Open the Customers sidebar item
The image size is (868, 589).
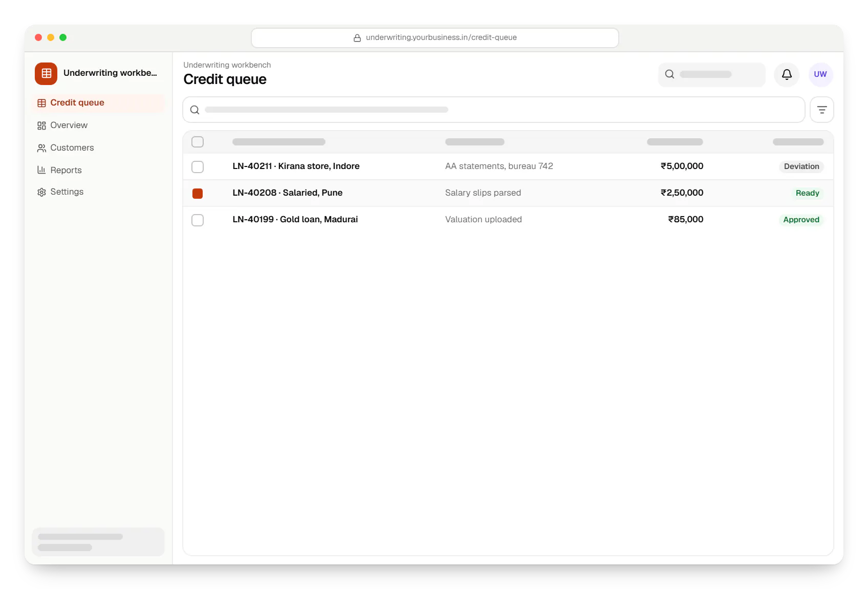click(x=98, y=148)
